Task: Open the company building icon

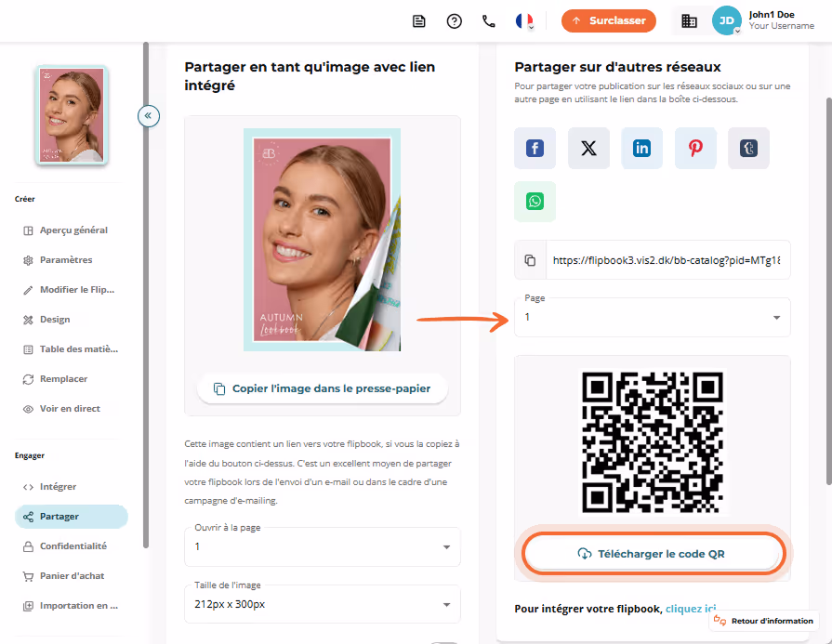Action: (x=689, y=21)
